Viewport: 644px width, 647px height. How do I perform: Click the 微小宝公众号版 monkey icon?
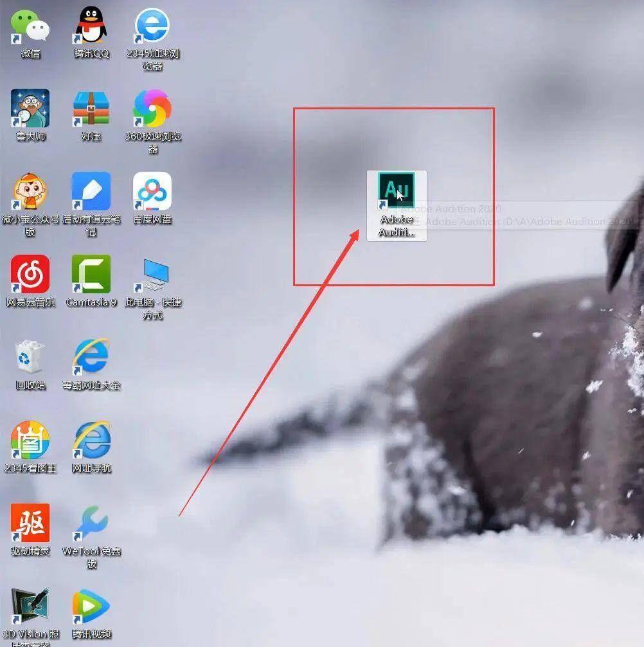point(30,192)
